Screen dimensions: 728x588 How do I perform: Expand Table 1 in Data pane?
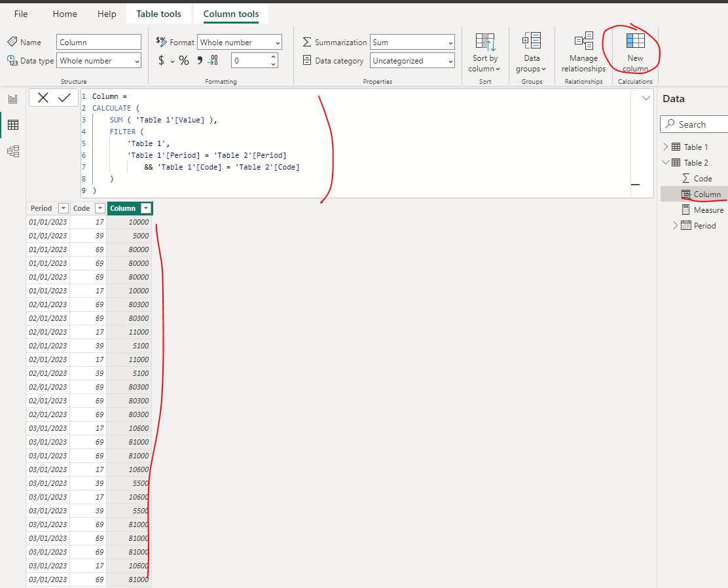pos(666,147)
